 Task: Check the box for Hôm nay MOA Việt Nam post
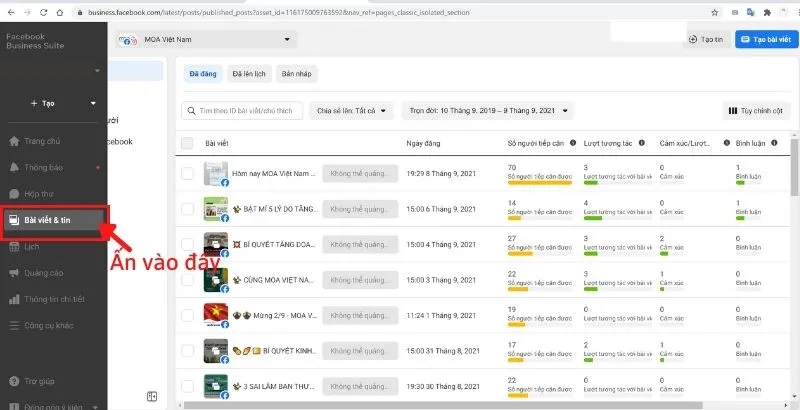click(x=187, y=173)
